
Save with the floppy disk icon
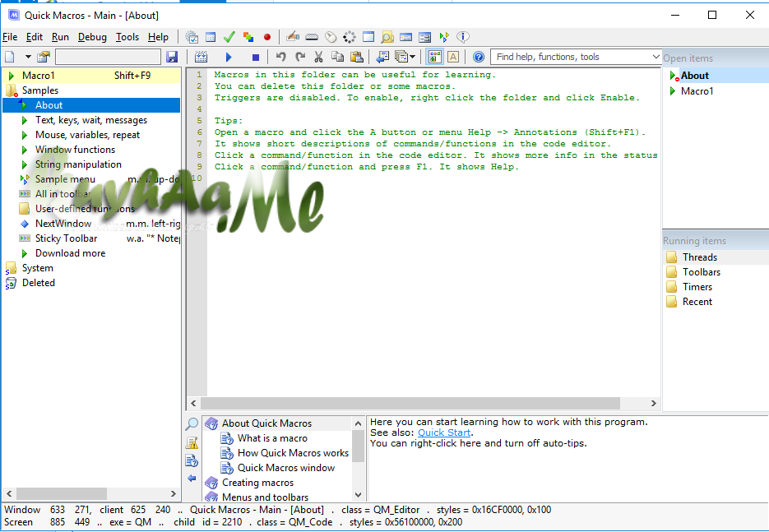click(172, 57)
